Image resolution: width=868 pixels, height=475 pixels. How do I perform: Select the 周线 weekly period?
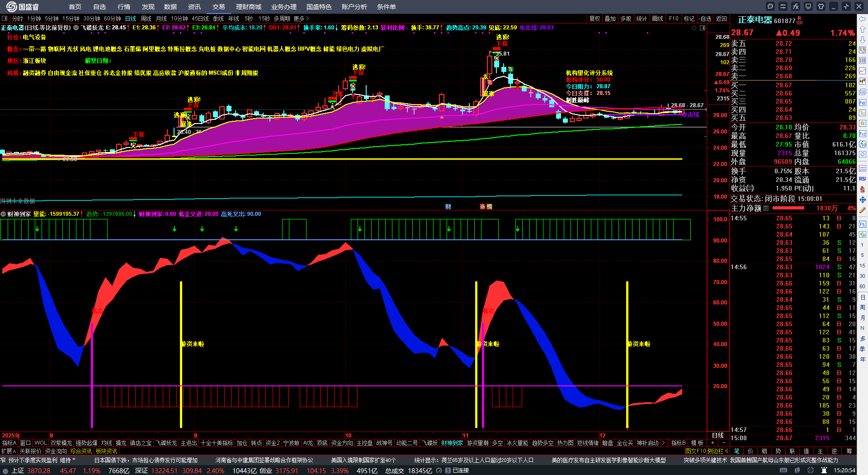point(146,19)
